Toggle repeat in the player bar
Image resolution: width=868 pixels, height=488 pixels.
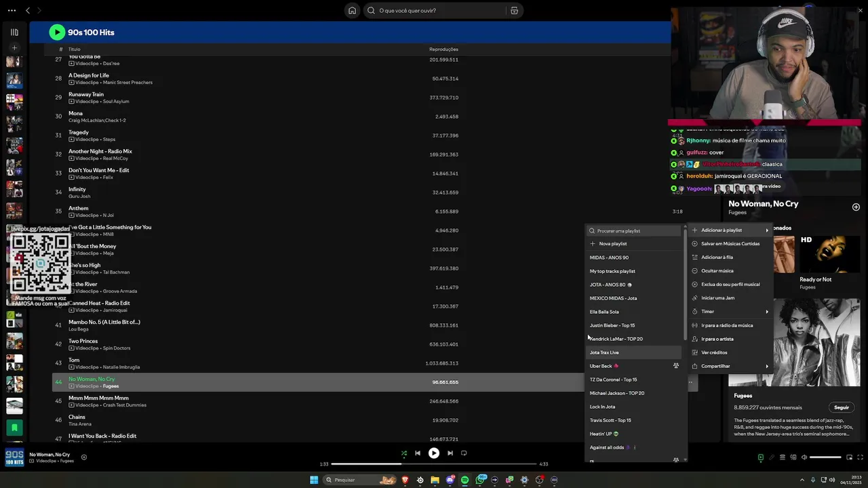pos(464,453)
